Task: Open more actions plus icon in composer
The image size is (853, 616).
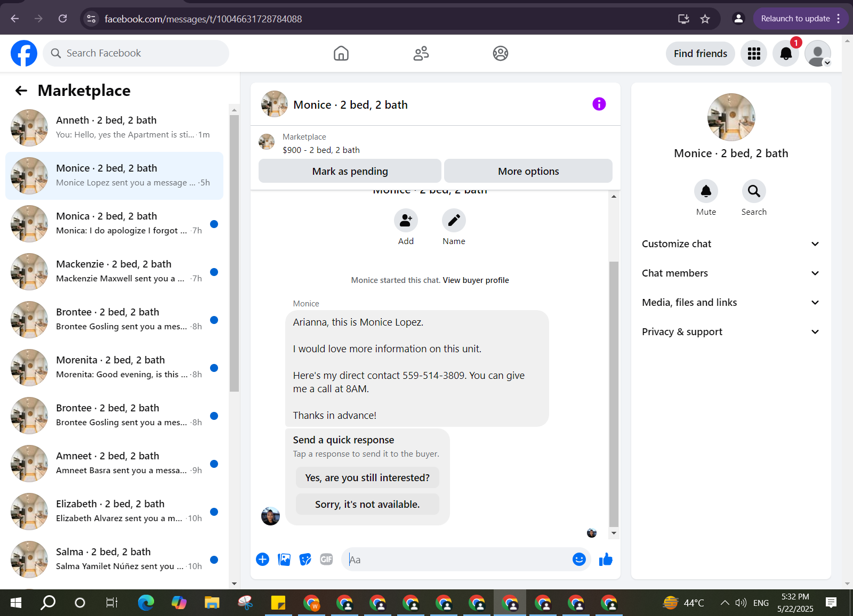Action: pyautogui.click(x=262, y=559)
